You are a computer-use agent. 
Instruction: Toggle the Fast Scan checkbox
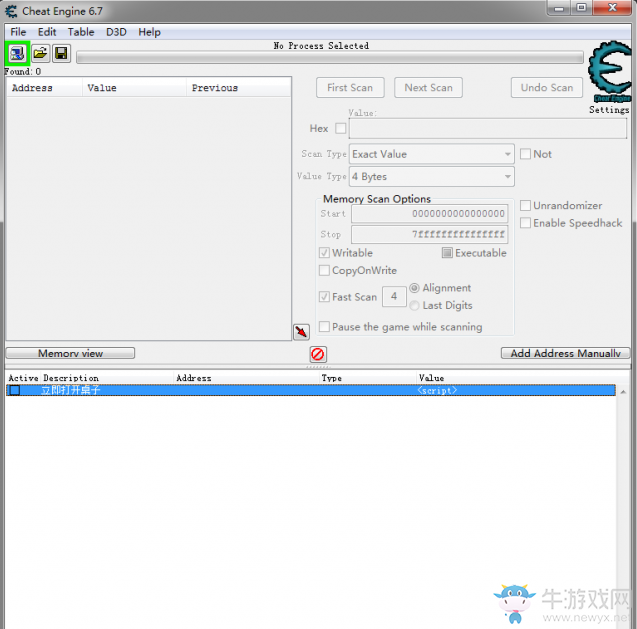point(324,297)
